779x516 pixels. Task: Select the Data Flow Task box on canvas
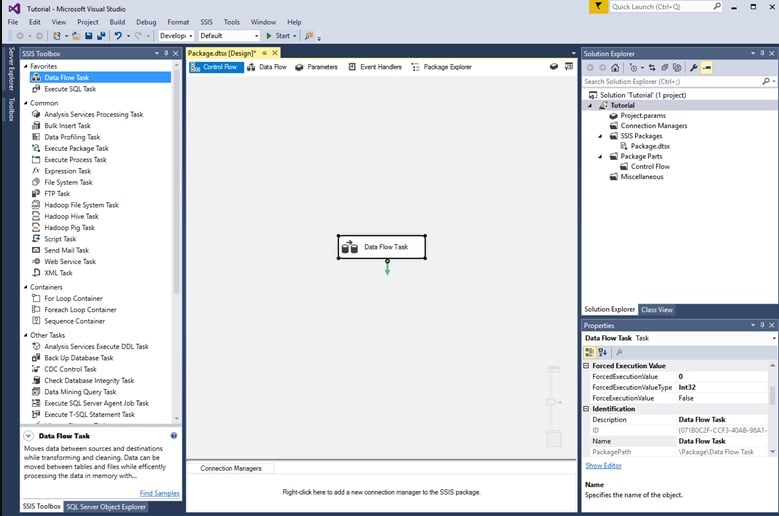tap(382, 247)
